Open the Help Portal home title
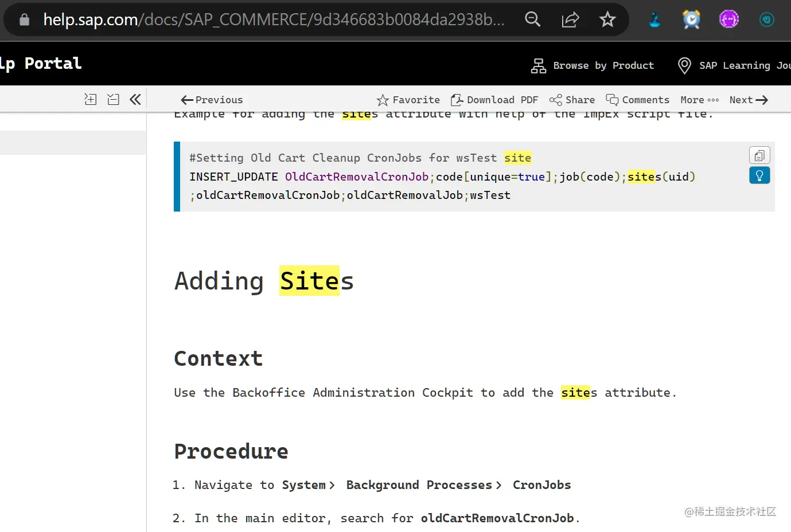This screenshot has width=791, height=532. tap(41, 63)
